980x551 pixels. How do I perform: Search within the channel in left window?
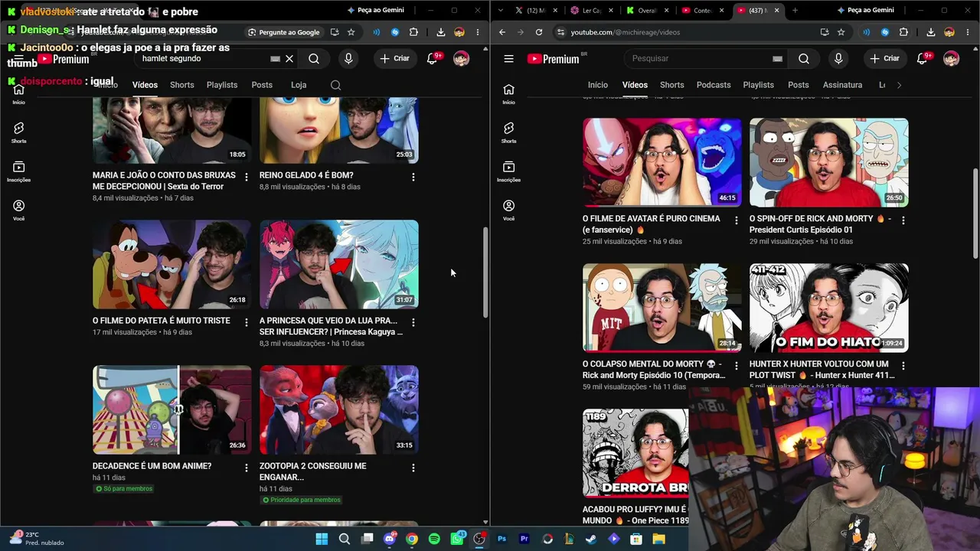click(335, 85)
